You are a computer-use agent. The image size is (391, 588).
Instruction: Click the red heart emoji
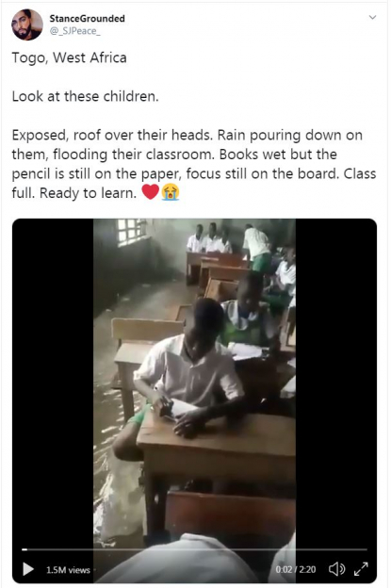tap(151, 192)
